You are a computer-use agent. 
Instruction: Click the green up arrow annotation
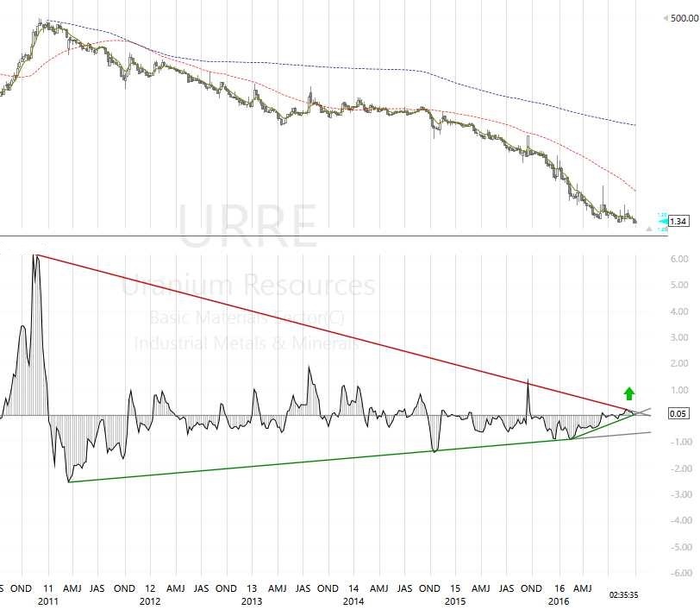pyautogui.click(x=629, y=393)
